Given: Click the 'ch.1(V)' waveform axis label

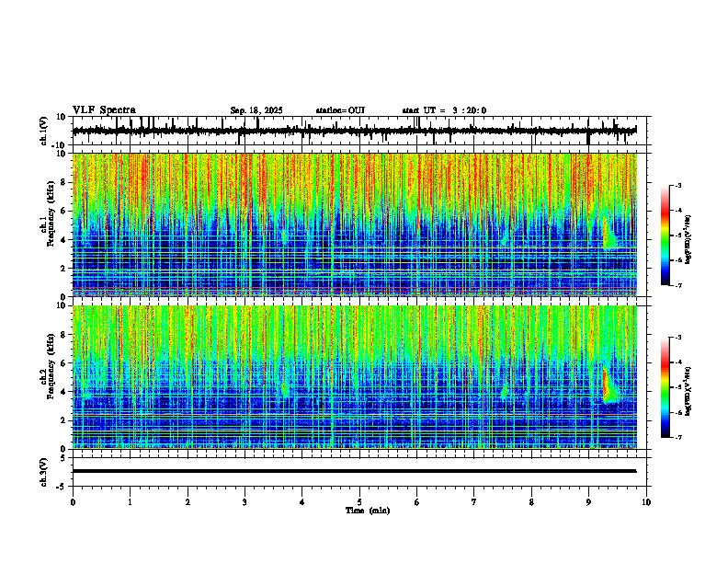Looking at the screenshot, I should (44, 131).
